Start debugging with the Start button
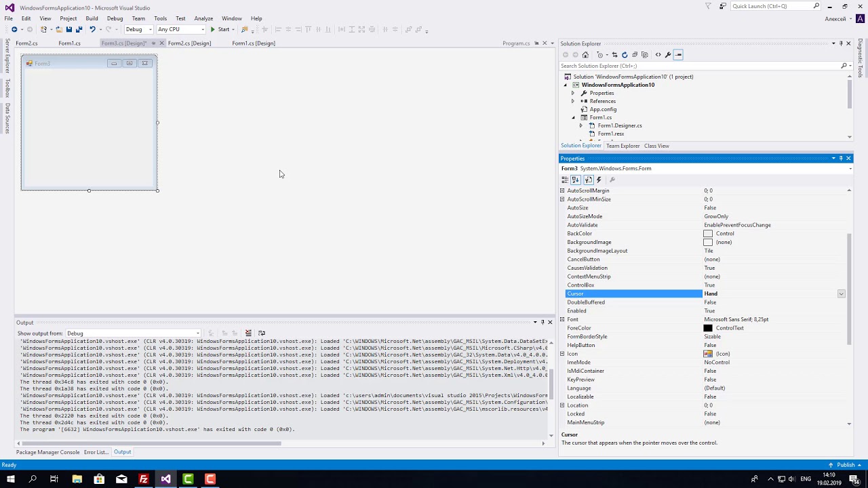This screenshot has height=488, width=868. click(220, 29)
